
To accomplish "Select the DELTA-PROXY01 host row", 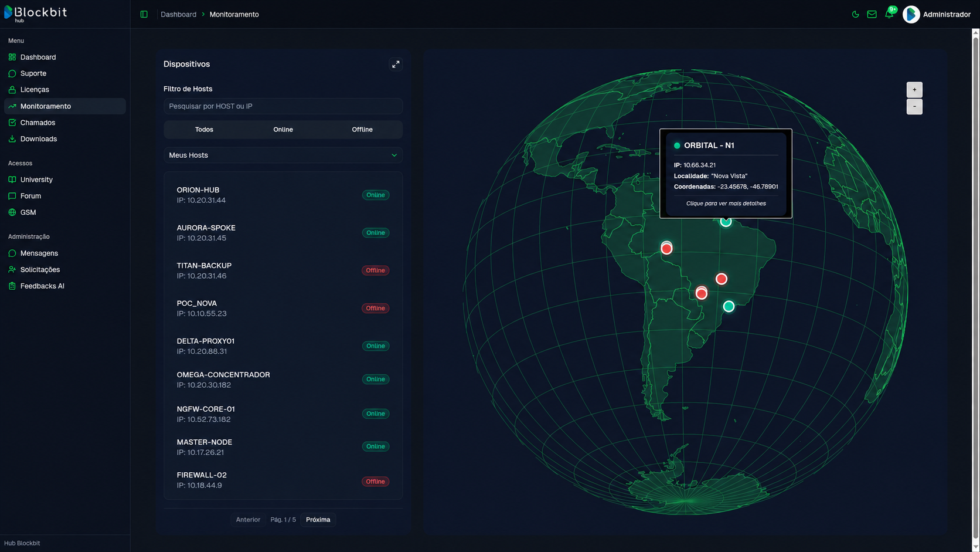I will point(283,346).
